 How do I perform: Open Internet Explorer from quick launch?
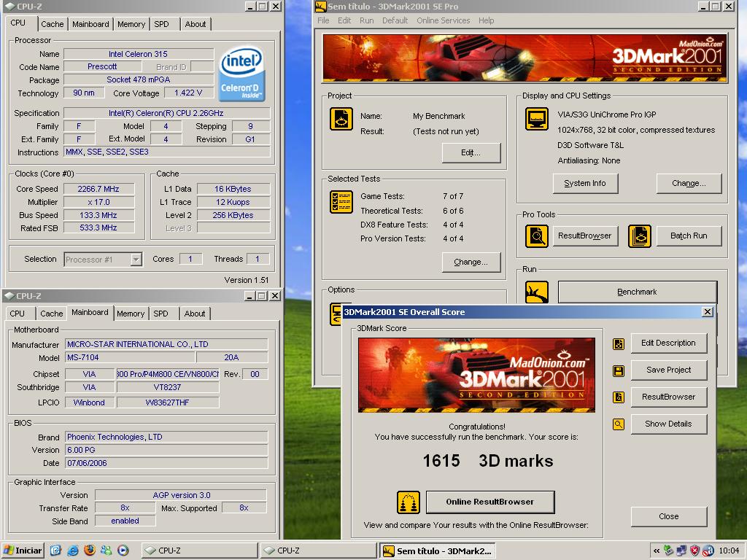point(73,551)
